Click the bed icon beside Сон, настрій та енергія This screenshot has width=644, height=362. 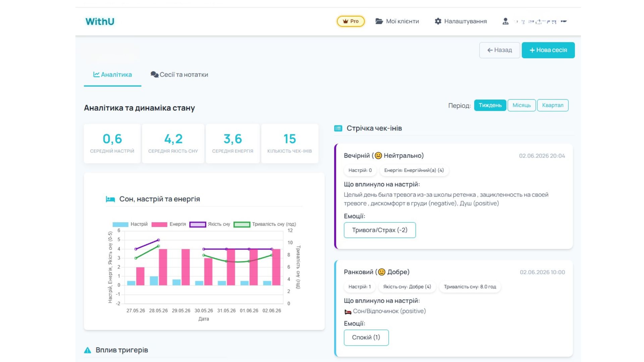[x=110, y=199]
